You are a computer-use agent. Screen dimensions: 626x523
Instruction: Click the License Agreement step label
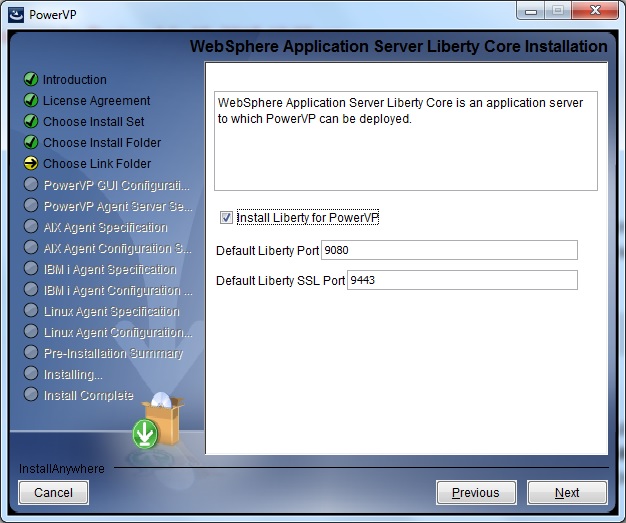(97, 100)
